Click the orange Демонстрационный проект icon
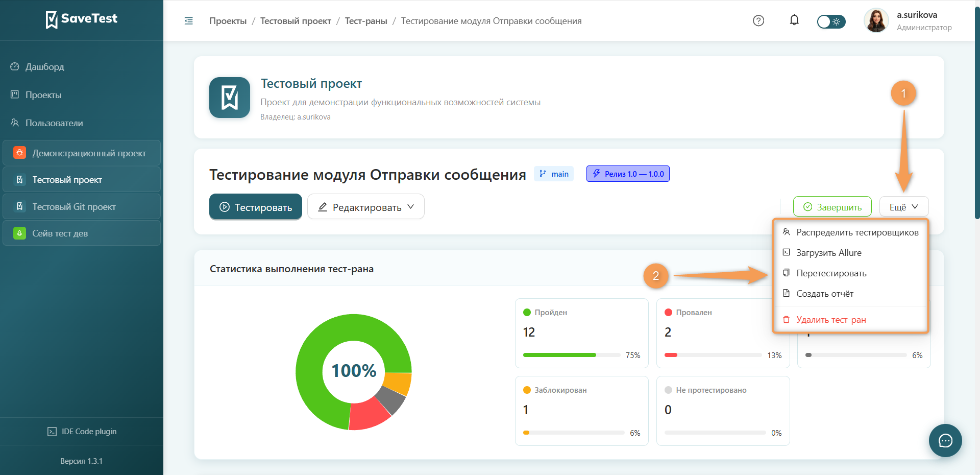 tap(19, 153)
